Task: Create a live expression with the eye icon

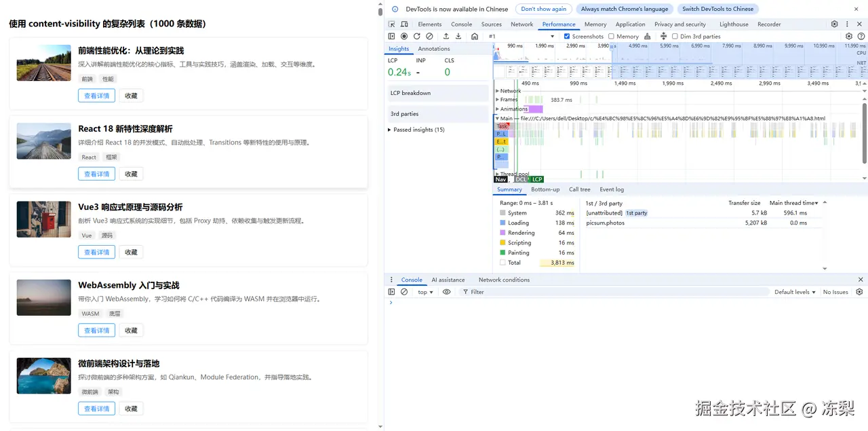Action: point(446,292)
